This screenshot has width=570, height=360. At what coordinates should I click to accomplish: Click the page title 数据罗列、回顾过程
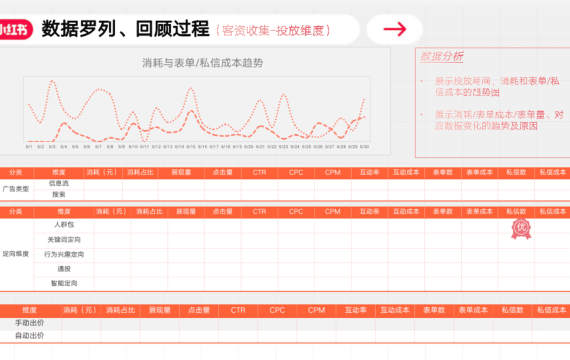(x=125, y=29)
